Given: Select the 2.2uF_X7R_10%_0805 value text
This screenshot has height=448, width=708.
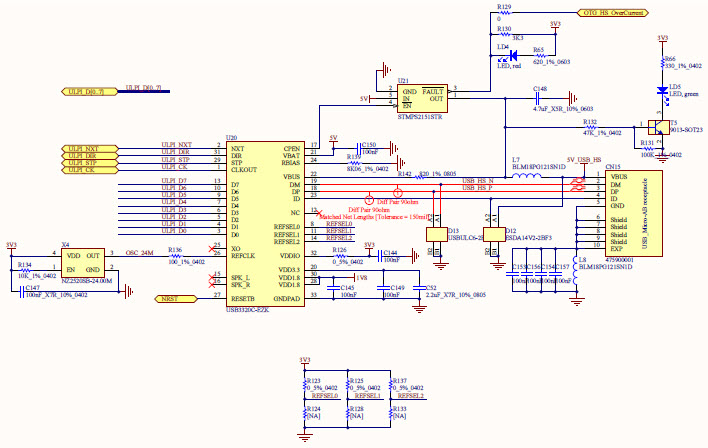Looking at the screenshot, I should (456, 295).
